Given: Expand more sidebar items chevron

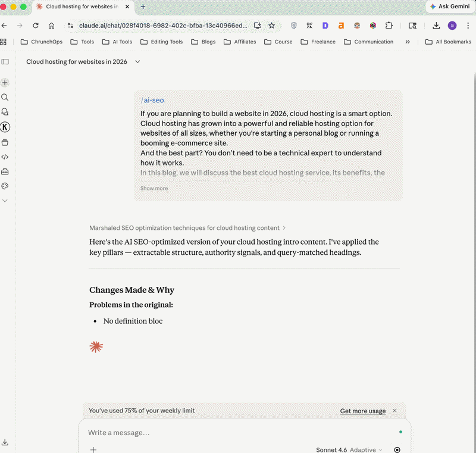Looking at the screenshot, I should pyautogui.click(x=5, y=201).
